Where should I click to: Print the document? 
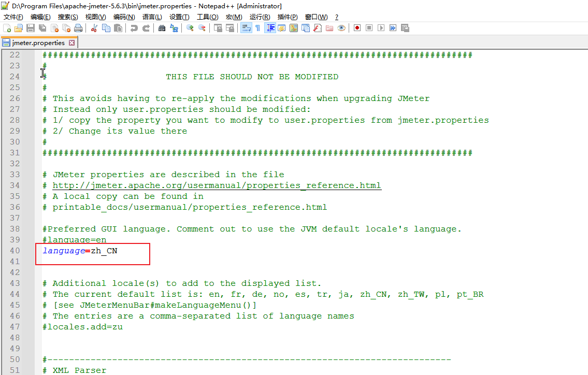(78, 28)
